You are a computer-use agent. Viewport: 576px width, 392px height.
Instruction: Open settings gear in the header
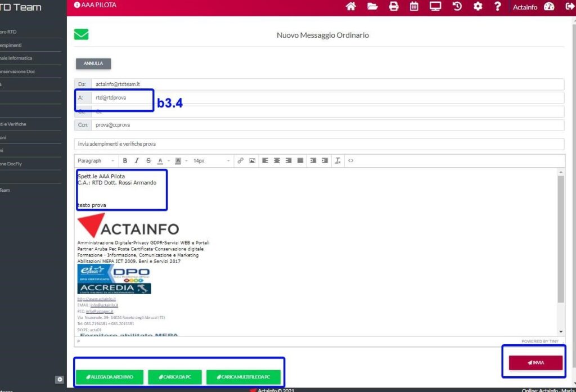tap(478, 7)
